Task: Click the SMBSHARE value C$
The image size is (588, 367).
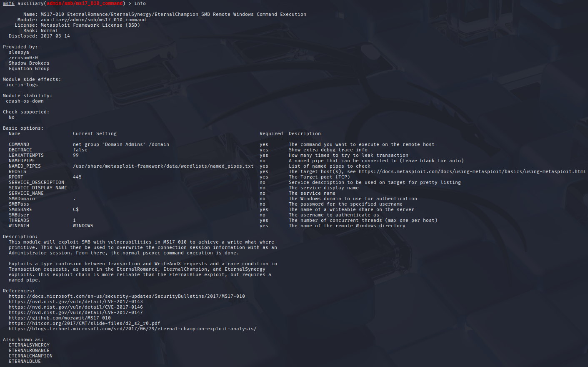Action: (76, 209)
